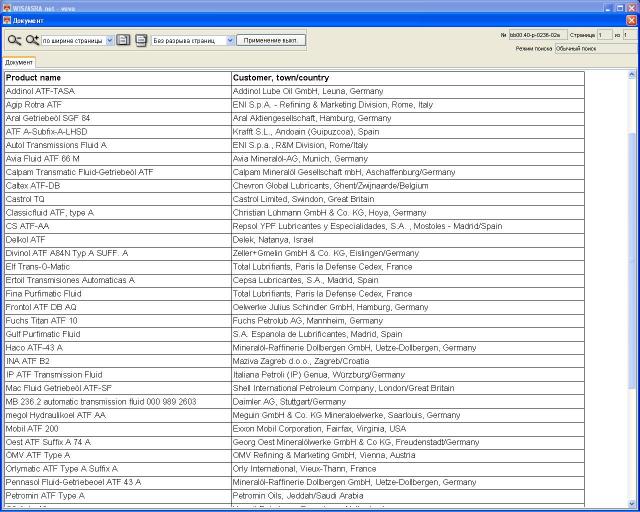Select the 'Petromin ATF Type A' cell
The height and width of the screenshot is (512, 640).
pos(118,496)
